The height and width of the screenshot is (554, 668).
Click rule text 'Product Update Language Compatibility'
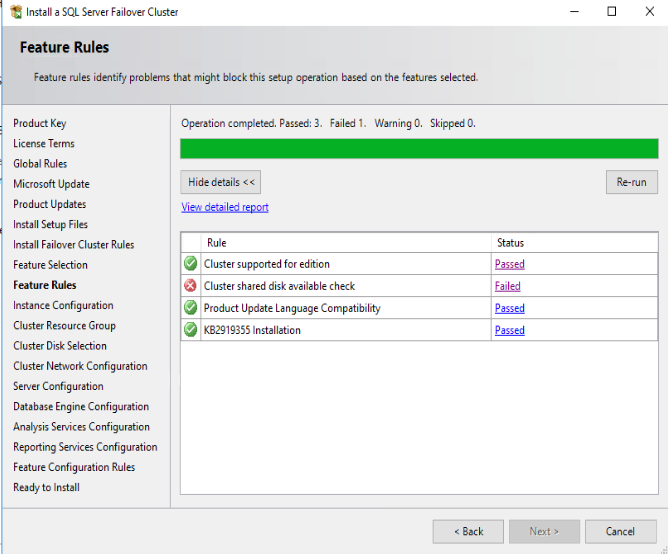(292, 309)
